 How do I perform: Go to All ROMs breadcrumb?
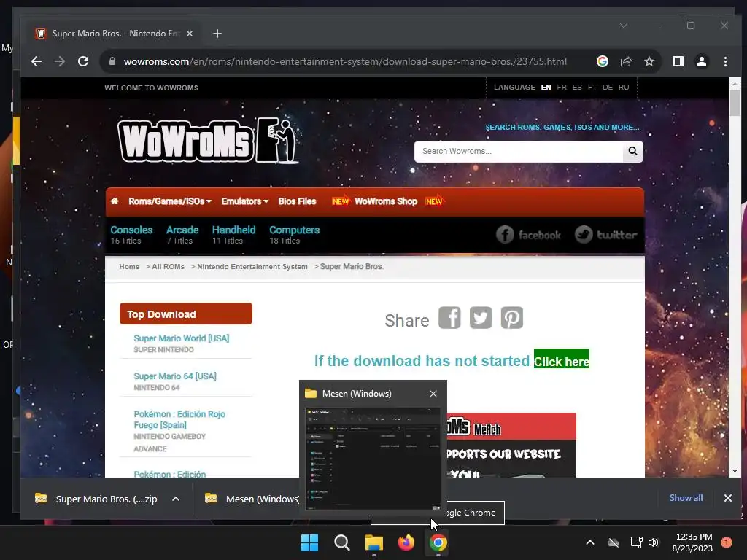click(x=168, y=267)
